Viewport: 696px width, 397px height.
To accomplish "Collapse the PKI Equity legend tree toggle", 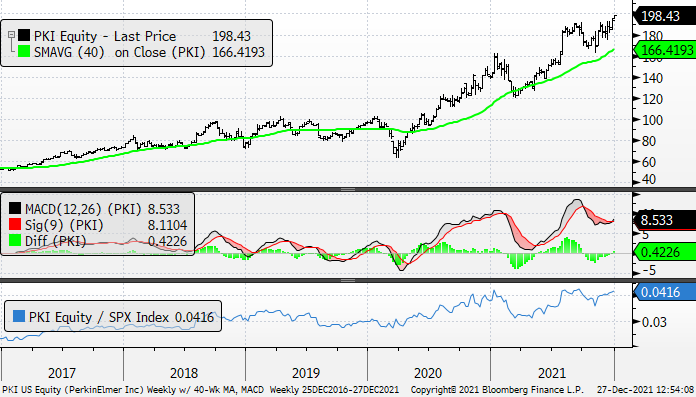I will 12,34.
